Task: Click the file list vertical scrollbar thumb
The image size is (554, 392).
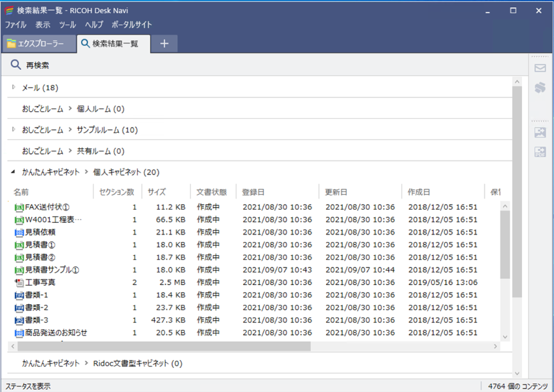Action: [x=505, y=245]
